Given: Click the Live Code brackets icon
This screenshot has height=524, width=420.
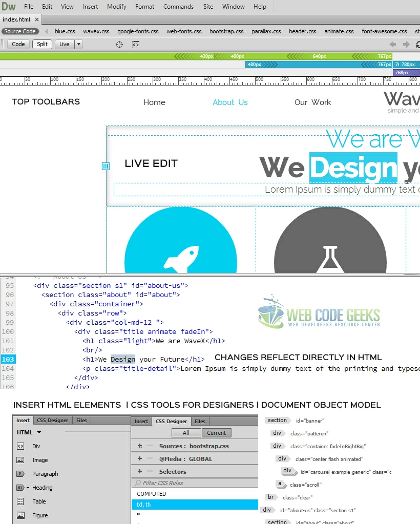Looking at the screenshot, I should (x=136, y=45).
